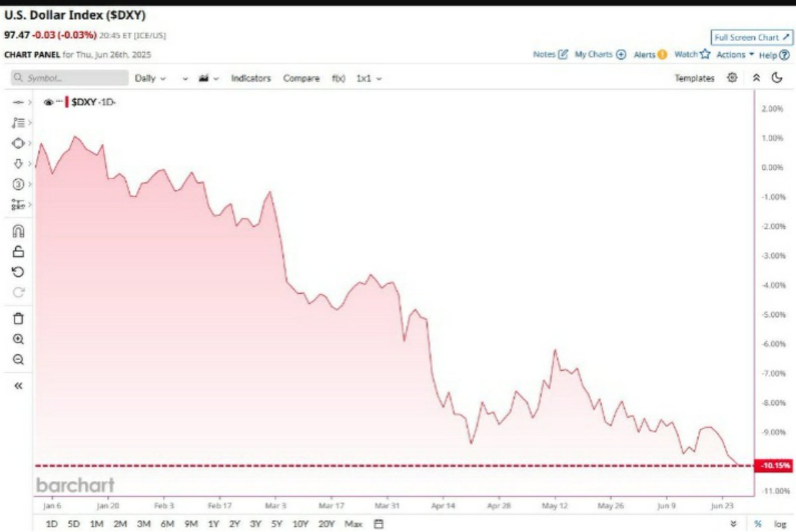The image size is (796, 532).
Task: Click the -10.15% price label marker
Action: coord(775,466)
